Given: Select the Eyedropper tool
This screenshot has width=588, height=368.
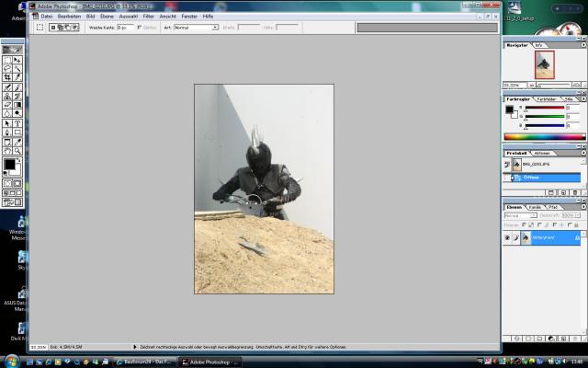Looking at the screenshot, I should coord(17,143).
